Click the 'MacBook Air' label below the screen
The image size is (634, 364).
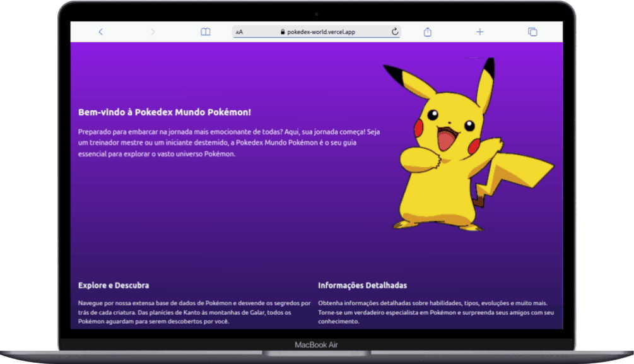pyautogui.click(x=316, y=344)
